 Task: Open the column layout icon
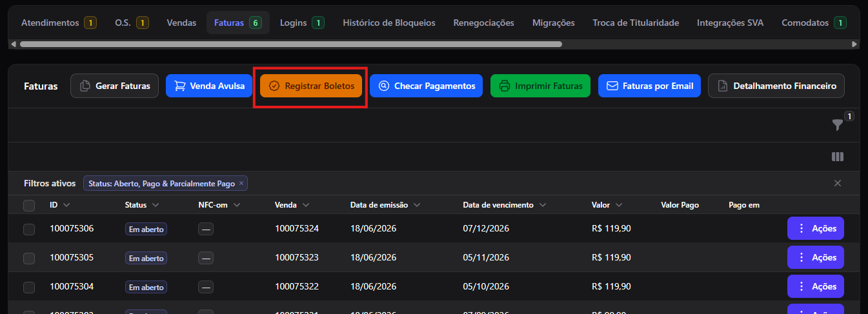838,157
